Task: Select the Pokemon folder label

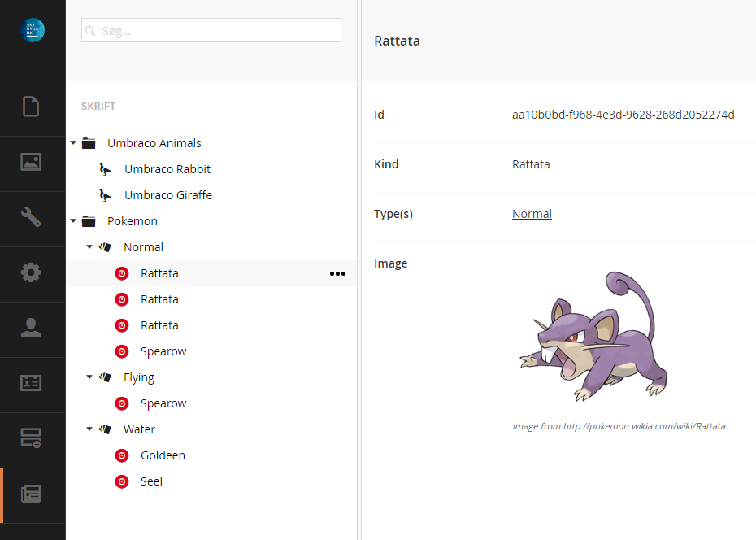Action: [x=133, y=221]
